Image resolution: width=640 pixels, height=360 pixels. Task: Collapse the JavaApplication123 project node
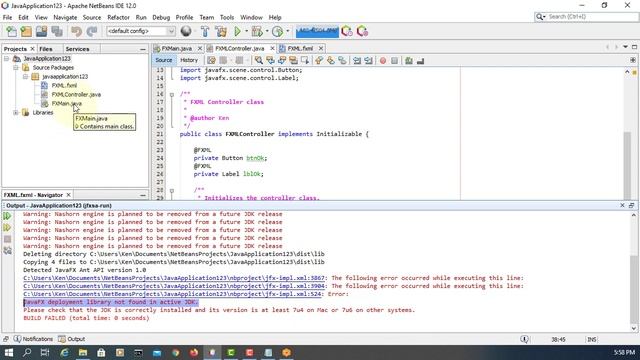click(x=6, y=59)
